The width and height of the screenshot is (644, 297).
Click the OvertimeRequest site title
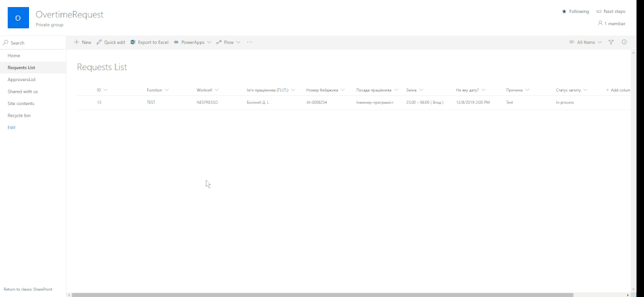coord(70,14)
